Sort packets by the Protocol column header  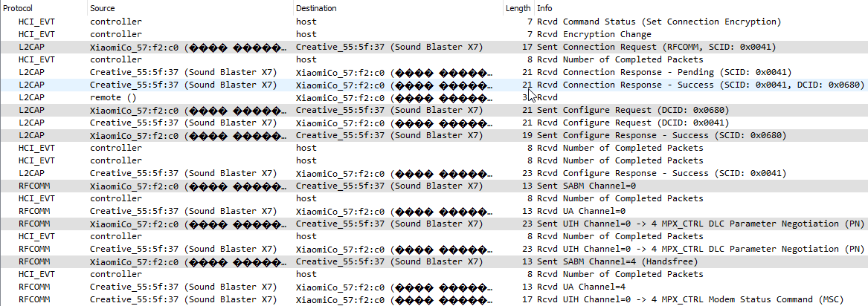click(x=44, y=8)
